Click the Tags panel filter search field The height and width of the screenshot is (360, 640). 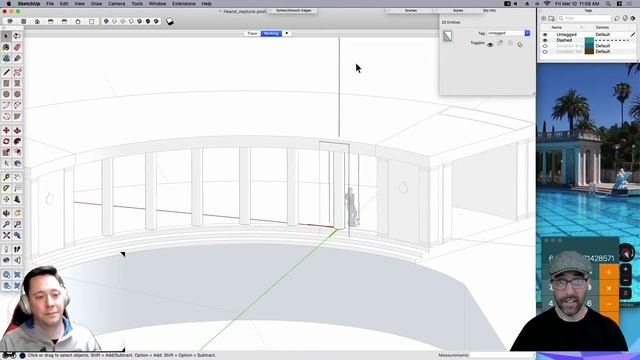pyautogui.click(x=584, y=18)
